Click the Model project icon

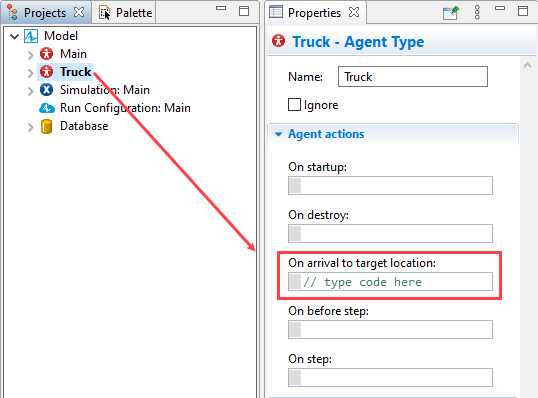pyautogui.click(x=31, y=36)
